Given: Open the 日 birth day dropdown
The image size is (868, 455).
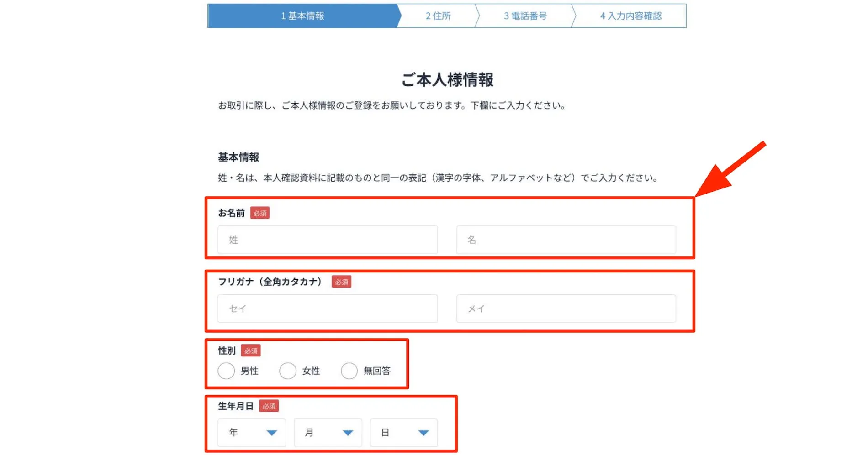Looking at the screenshot, I should click(x=404, y=433).
